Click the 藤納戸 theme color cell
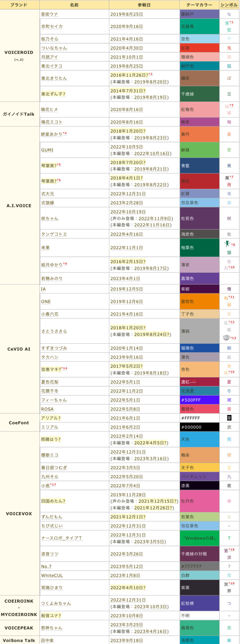 (199, 14)
